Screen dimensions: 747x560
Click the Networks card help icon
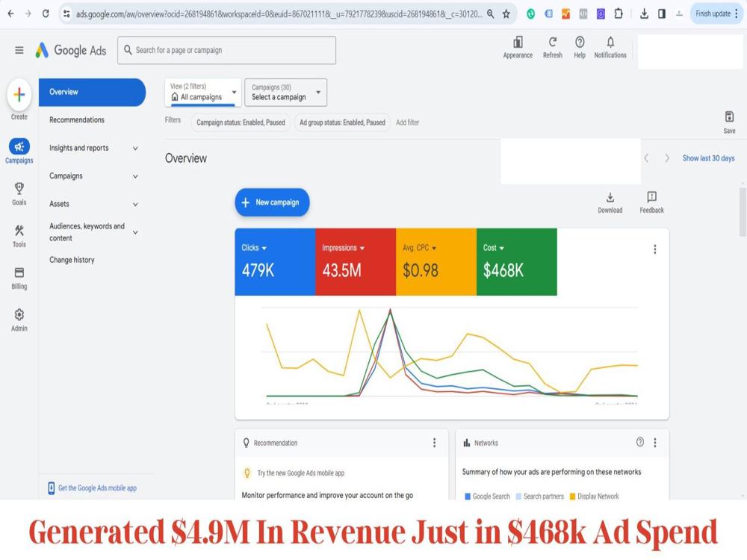[x=640, y=442]
